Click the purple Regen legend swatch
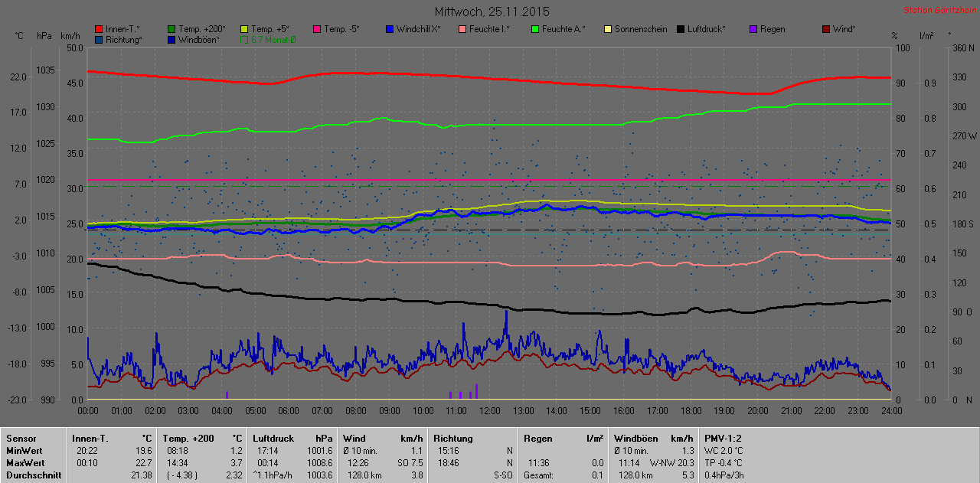This screenshot has width=980, height=483. [753, 29]
